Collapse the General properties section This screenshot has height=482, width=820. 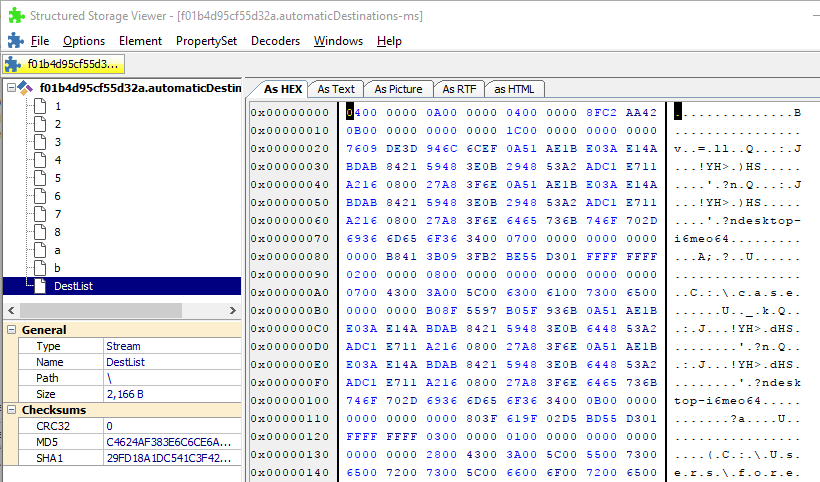tap(11, 329)
